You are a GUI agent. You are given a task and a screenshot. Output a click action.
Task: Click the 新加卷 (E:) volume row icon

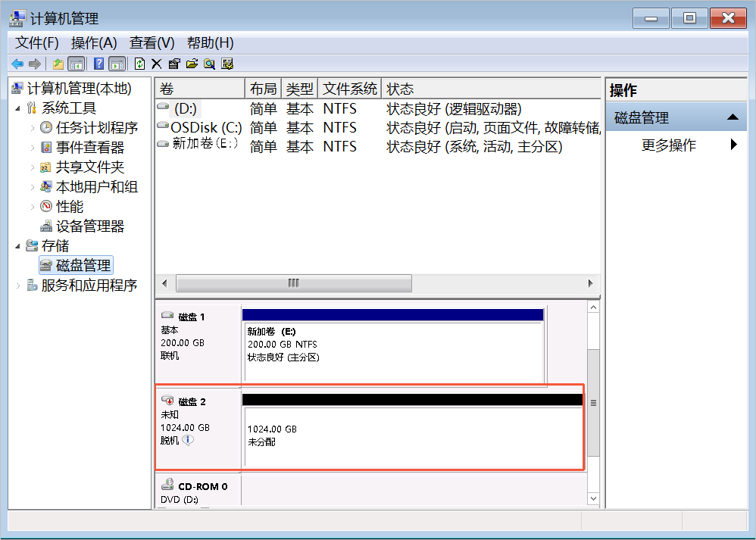pyautogui.click(x=163, y=144)
